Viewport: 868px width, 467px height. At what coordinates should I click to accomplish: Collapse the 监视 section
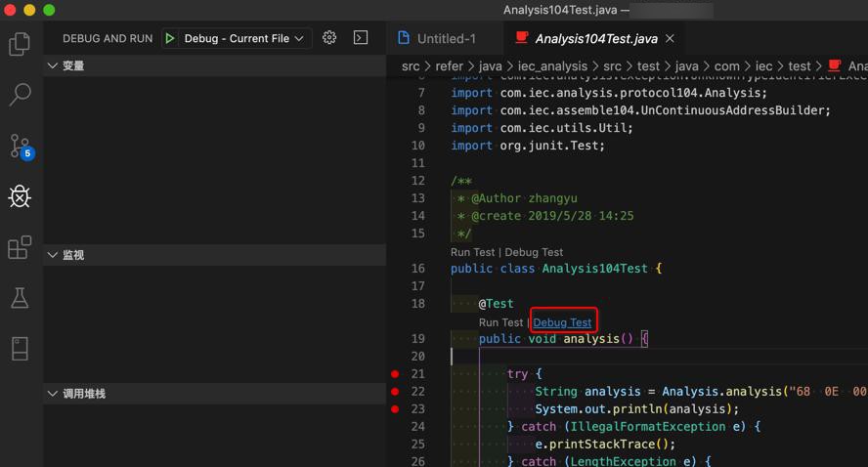215,255
